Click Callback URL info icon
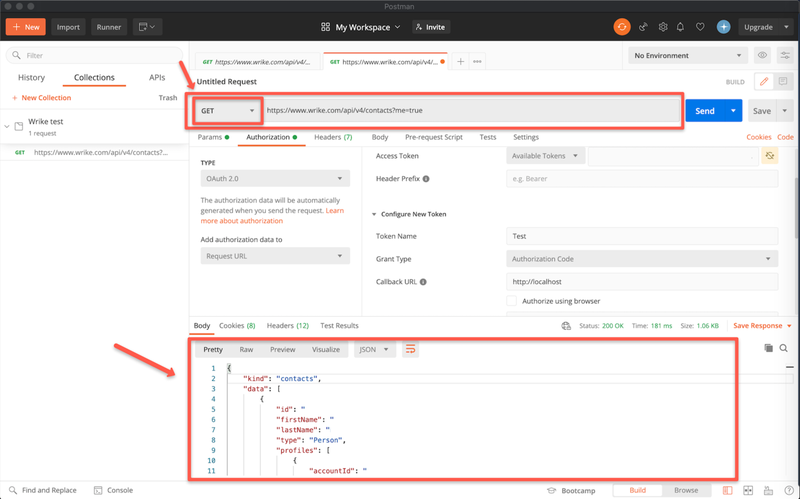 pyautogui.click(x=423, y=282)
